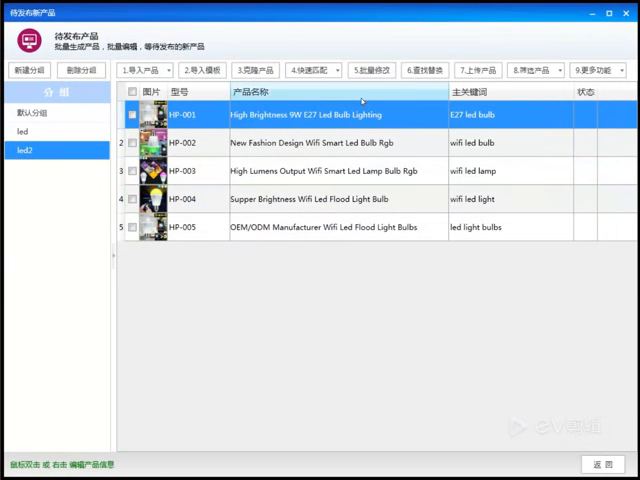This screenshot has width=640, height=480.
Task: Toggle the select-all checkbox in table header
Action: click(132, 92)
